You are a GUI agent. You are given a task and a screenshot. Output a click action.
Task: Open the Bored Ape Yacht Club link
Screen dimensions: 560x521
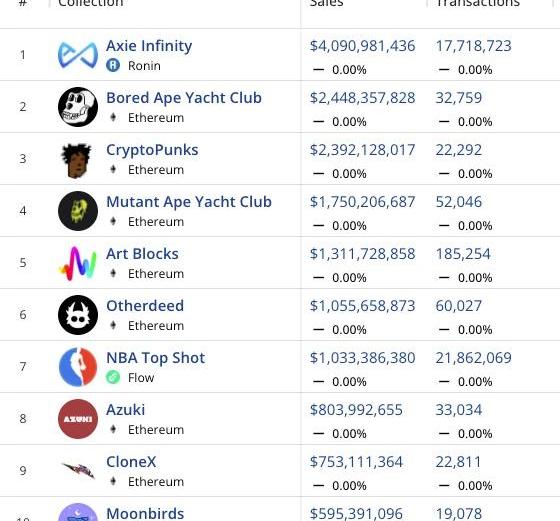point(184,98)
